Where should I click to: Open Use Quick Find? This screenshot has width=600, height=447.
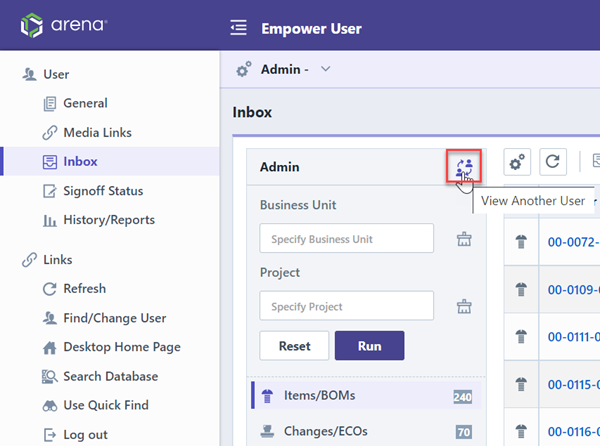[x=106, y=405]
